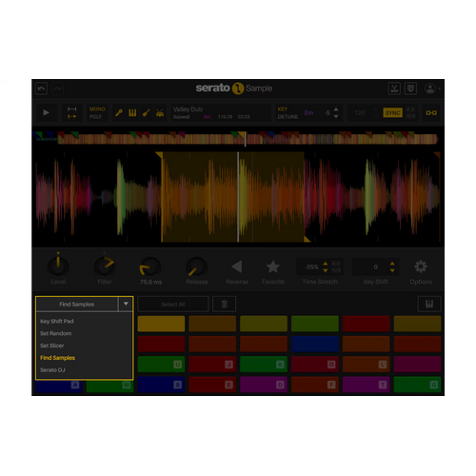This screenshot has width=476, height=476.
Task: Toggle the Favorite star icon
Action: click(x=273, y=267)
